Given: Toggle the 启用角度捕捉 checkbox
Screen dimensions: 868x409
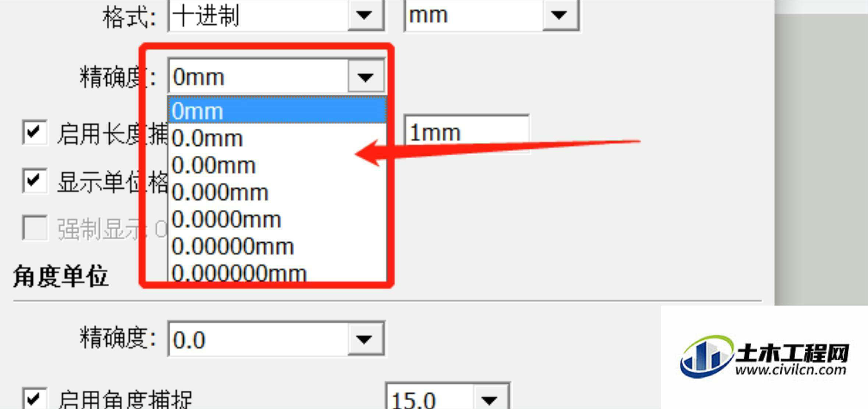Looking at the screenshot, I should 35,398.
